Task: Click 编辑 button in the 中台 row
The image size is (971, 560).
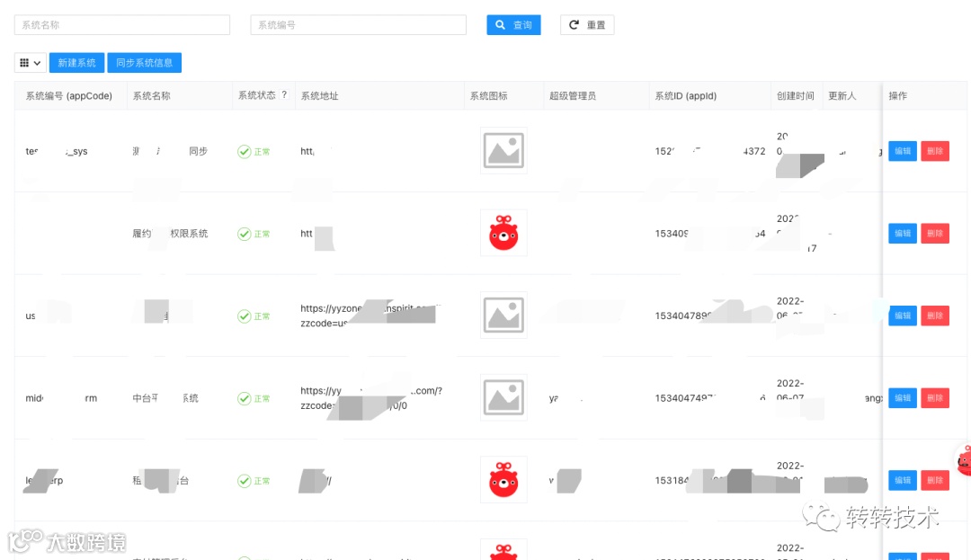Action: pos(903,398)
